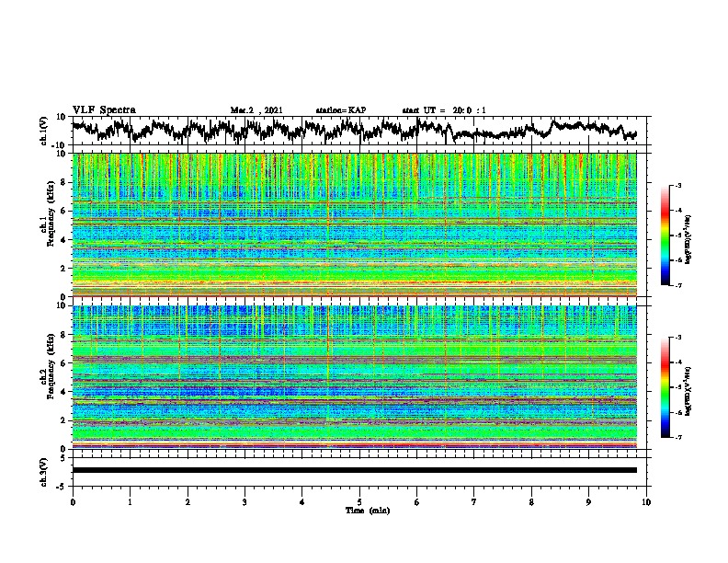Viewport: 728px width, 563px height.
Task: Click the "-3" label on ch.2 colorbar
Action: click(677, 338)
